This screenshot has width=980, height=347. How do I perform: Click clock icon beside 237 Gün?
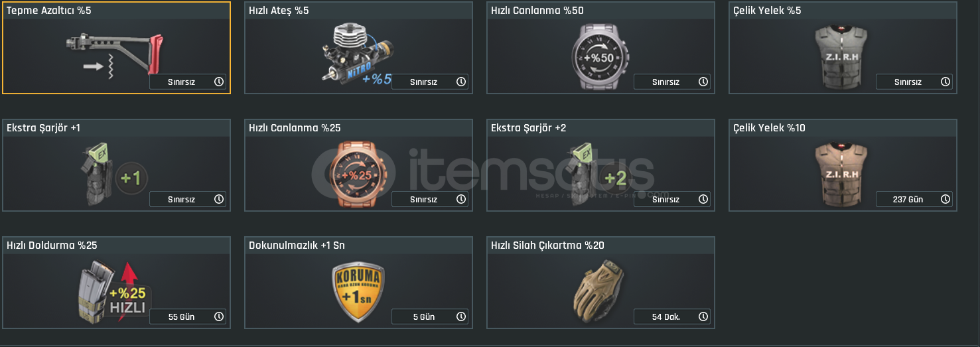pyautogui.click(x=945, y=199)
